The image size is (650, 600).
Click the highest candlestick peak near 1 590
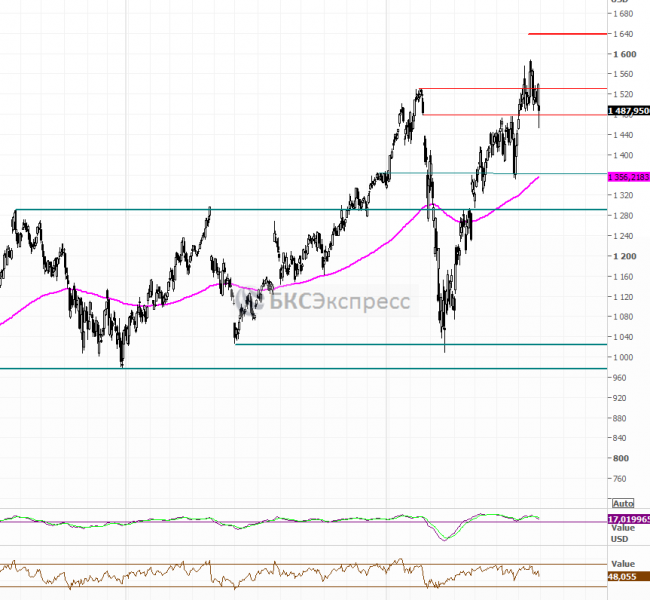(x=530, y=62)
